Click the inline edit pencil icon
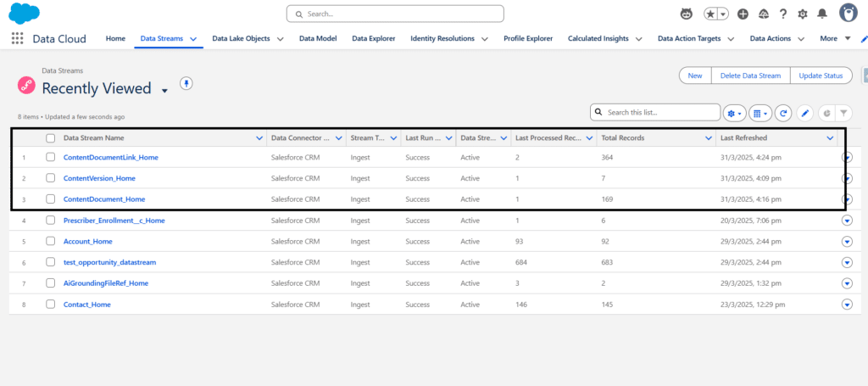 [805, 113]
